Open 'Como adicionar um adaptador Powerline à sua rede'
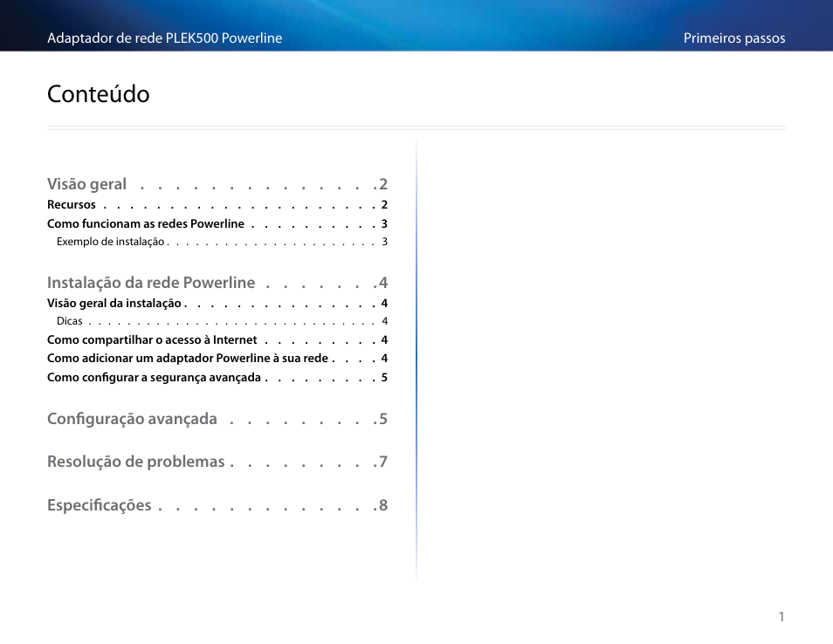The width and height of the screenshot is (833, 644). (x=217, y=359)
